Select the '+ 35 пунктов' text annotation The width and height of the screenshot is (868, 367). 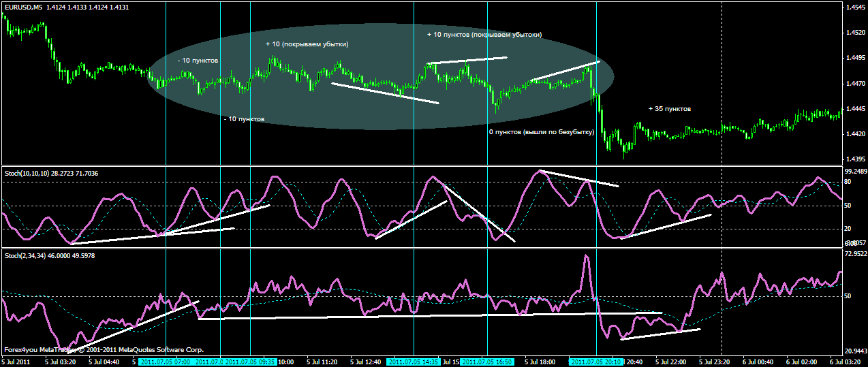click(669, 108)
